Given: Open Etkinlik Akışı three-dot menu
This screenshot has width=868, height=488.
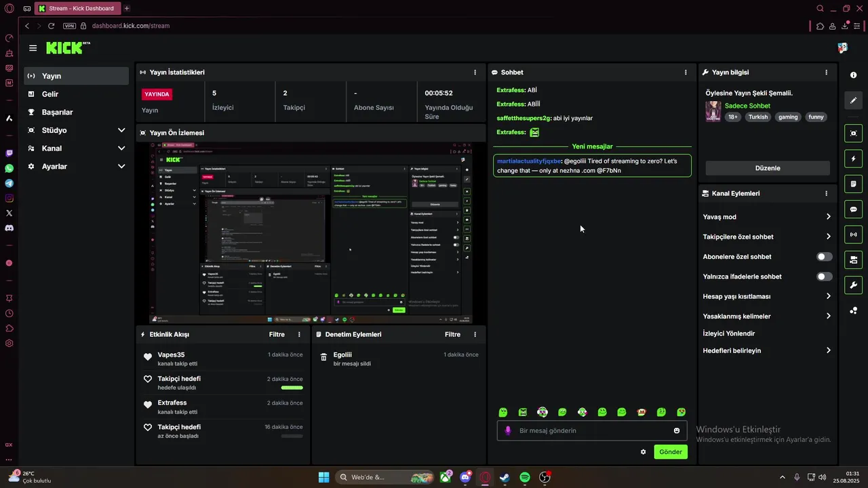Looking at the screenshot, I should [299, 334].
